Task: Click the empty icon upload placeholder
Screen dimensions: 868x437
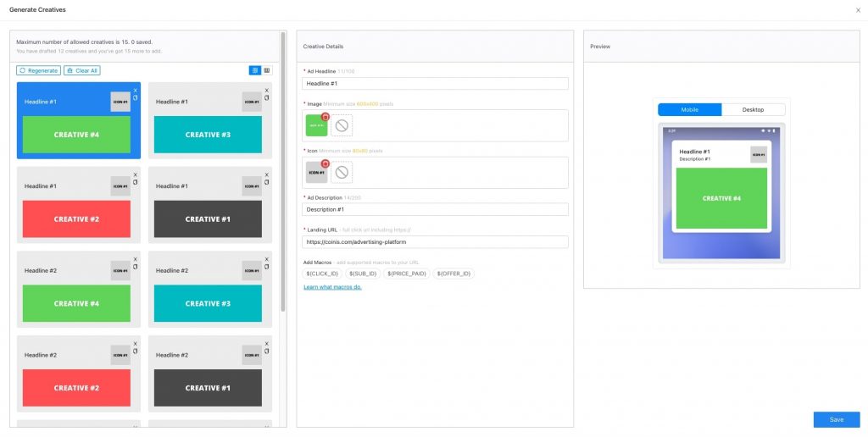Action: click(342, 173)
